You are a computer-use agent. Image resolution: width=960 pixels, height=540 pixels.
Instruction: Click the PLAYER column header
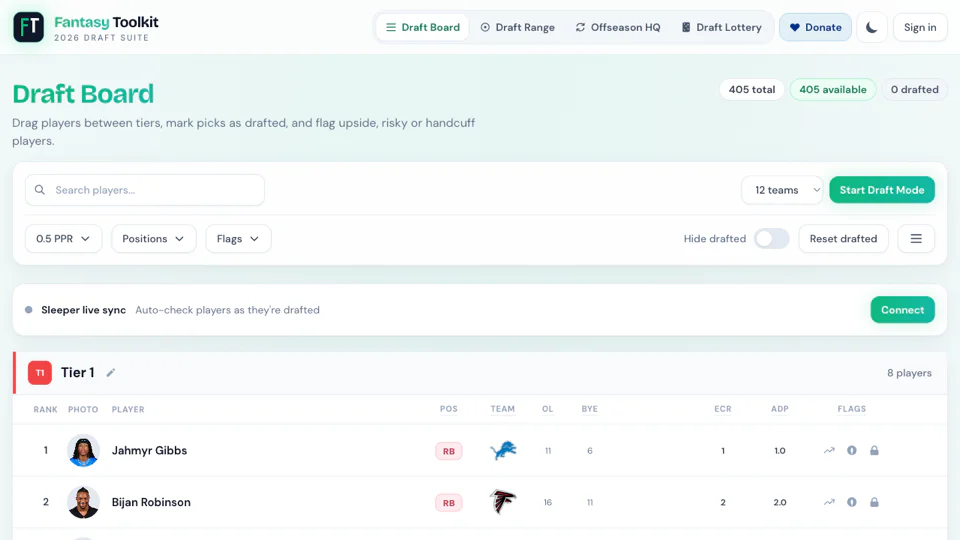click(128, 410)
